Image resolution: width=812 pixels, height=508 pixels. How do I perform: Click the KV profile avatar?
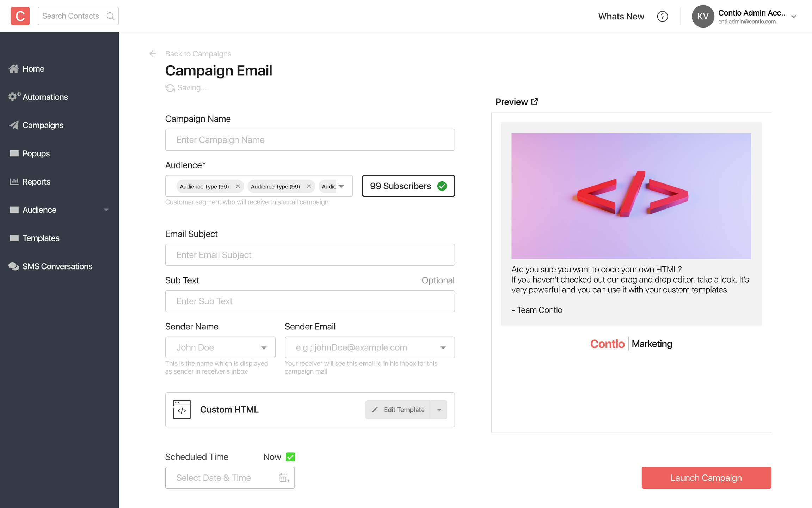coord(703,16)
